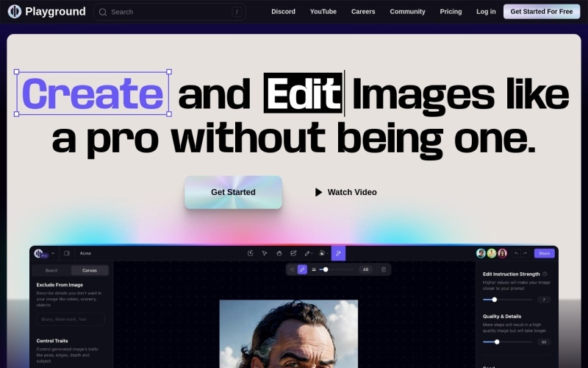
Task: Click the Quality & Details heading
Action: (502, 316)
